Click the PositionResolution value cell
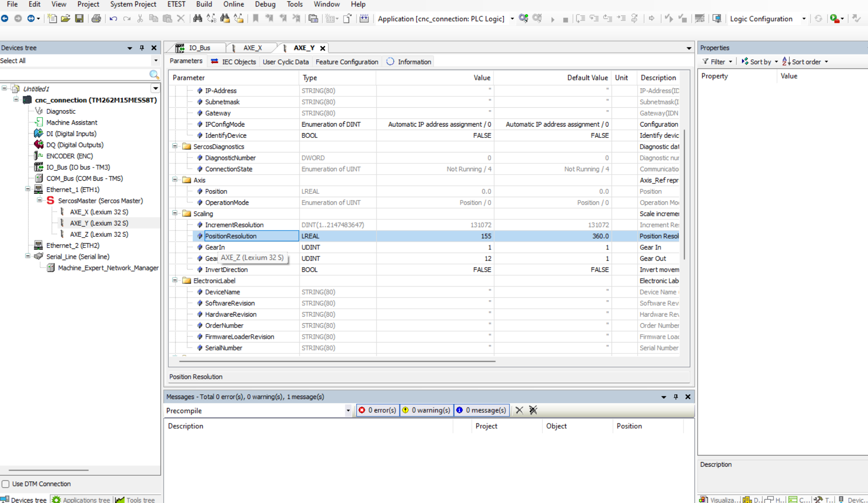The width and height of the screenshot is (868, 503). pyautogui.click(x=435, y=236)
